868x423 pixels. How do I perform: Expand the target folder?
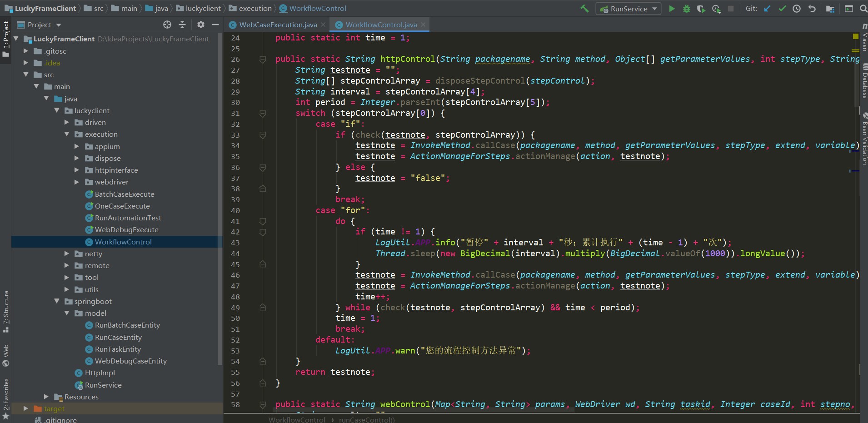point(26,408)
